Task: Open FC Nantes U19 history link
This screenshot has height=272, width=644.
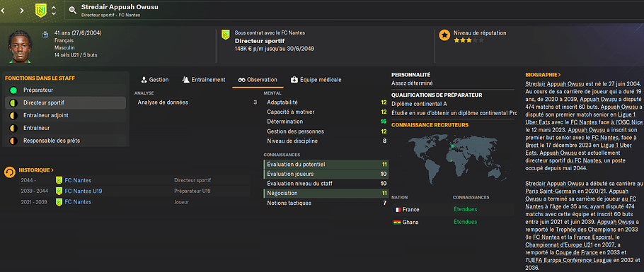Action: point(84,191)
